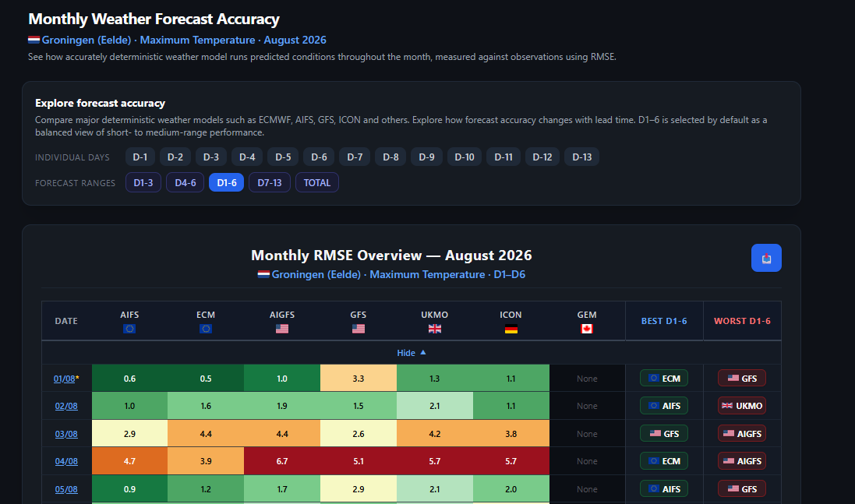Image resolution: width=855 pixels, height=504 pixels.
Task: Click the UKMO worst-model badge for 02/08
Action: [x=742, y=406]
